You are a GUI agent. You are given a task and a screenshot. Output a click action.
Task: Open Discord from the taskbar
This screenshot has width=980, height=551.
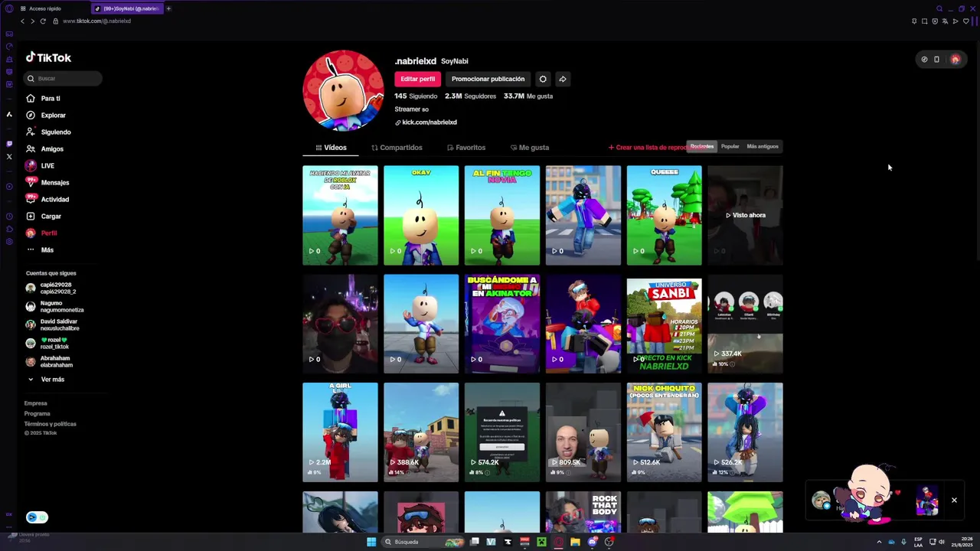[592, 542]
